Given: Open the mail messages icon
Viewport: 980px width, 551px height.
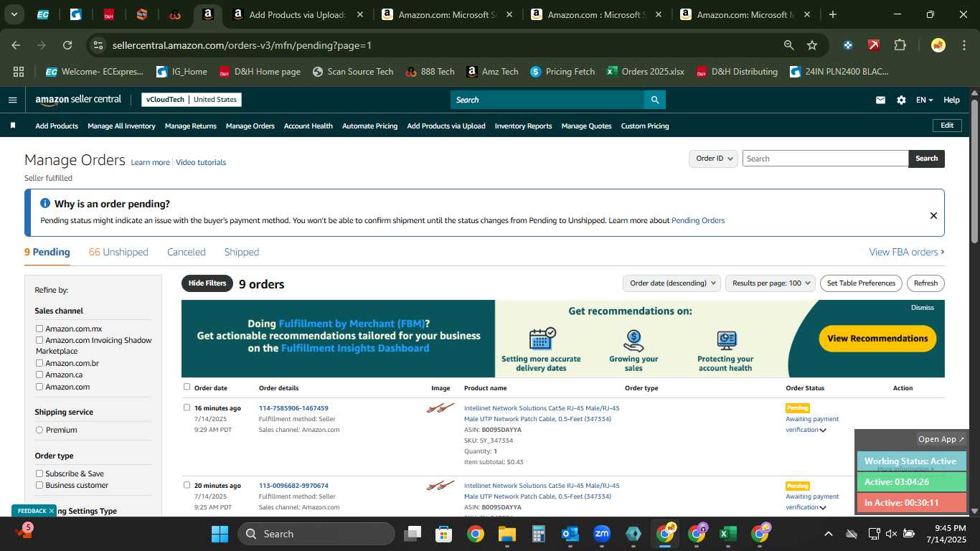Looking at the screenshot, I should [880, 100].
